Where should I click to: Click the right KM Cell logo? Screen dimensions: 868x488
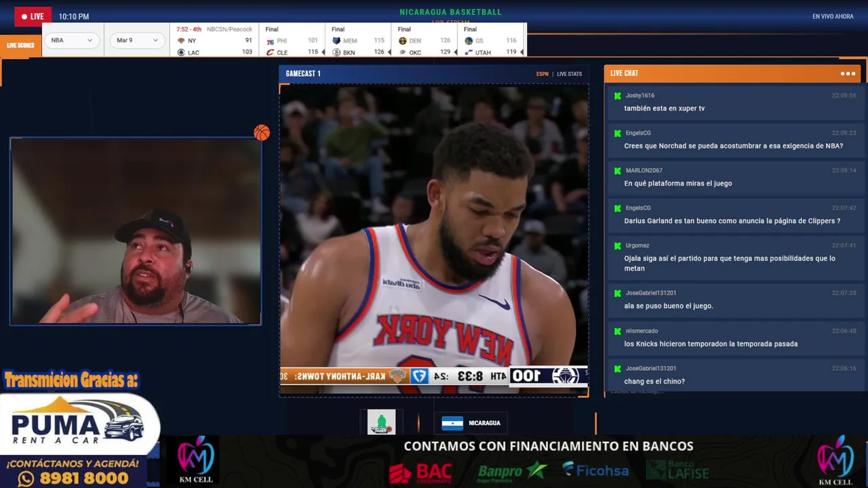pos(835,461)
